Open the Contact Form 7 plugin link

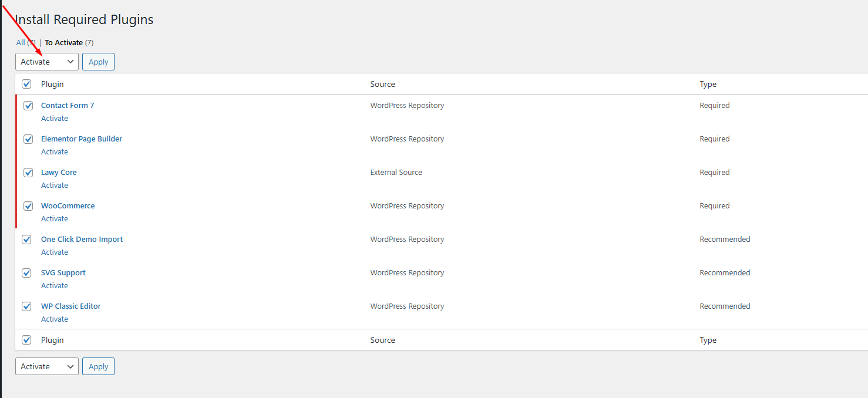pyautogui.click(x=68, y=106)
